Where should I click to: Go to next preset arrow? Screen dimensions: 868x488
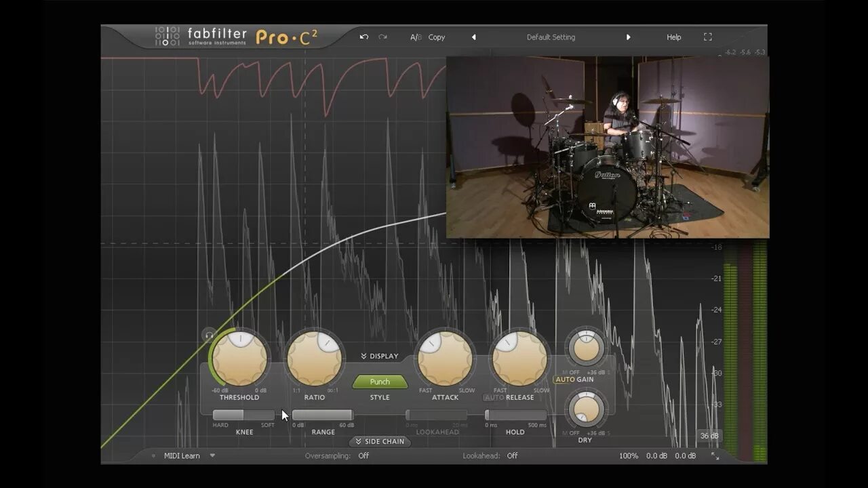click(x=628, y=37)
